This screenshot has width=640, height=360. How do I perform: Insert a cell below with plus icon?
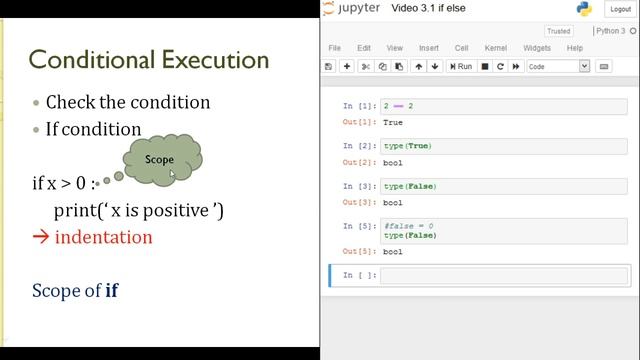tap(347, 67)
